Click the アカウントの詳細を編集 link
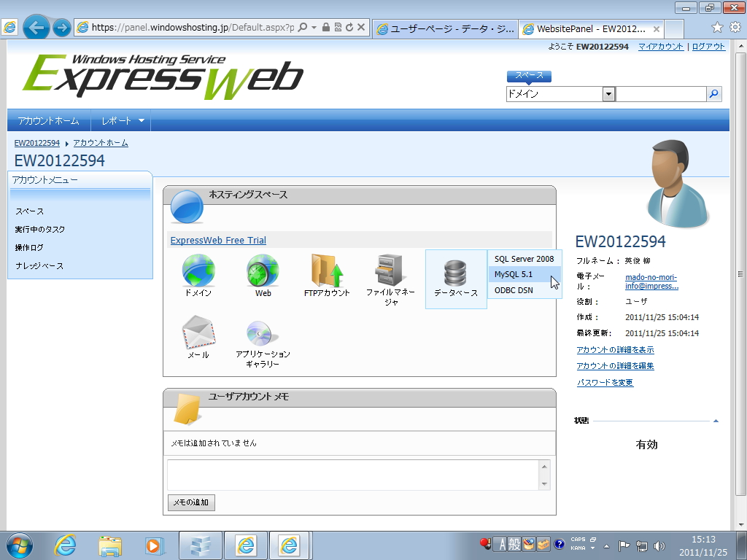 pyautogui.click(x=615, y=366)
